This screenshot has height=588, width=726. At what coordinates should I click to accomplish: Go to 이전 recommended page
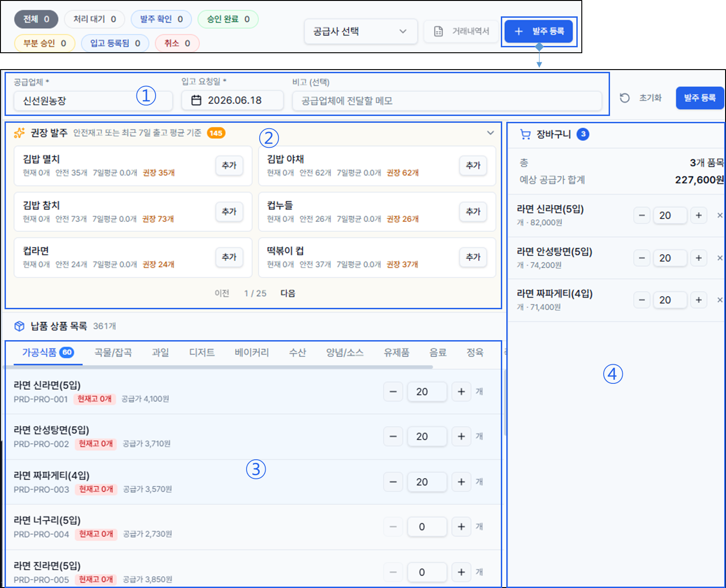tap(222, 293)
